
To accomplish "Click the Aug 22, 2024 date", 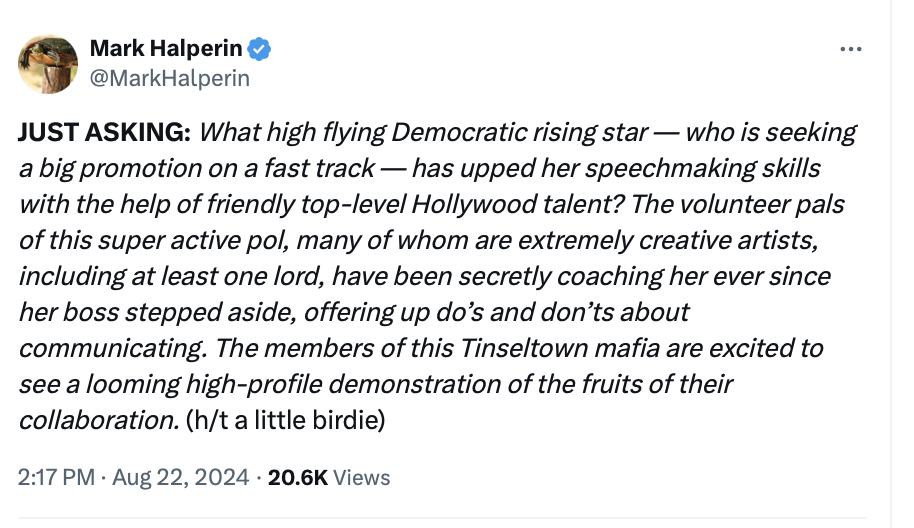I will click(182, 477).
